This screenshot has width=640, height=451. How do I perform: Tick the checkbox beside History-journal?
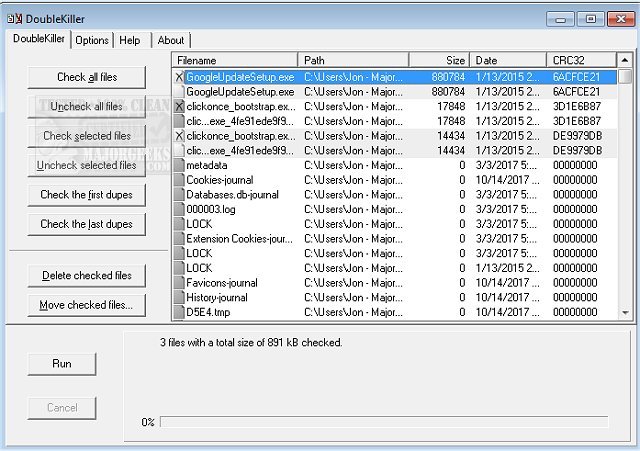coord(179,298)
